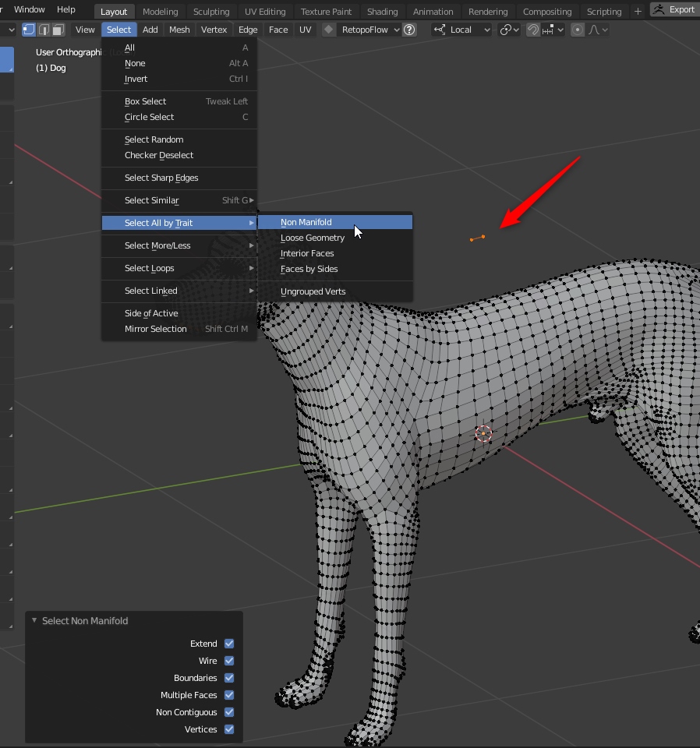The image size is (700, 748).
Task: Choose Mirror Selection menu entry
Action: (179, 329)
